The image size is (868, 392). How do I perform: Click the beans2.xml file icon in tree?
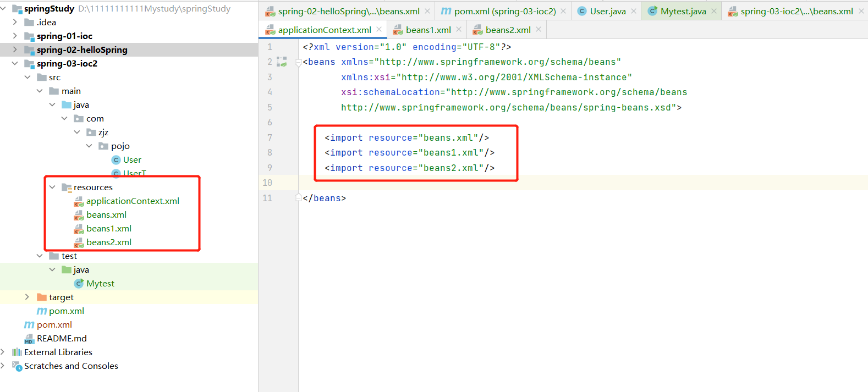(x=79, y=242)
